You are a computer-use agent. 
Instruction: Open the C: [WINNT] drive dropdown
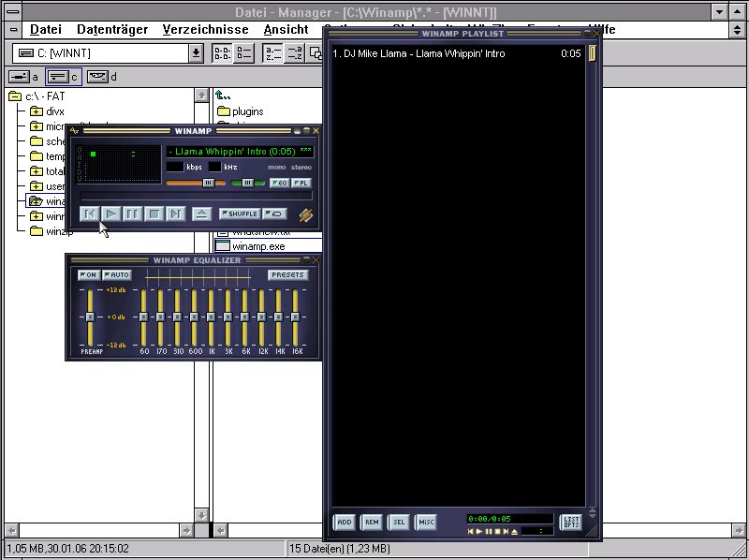point(196,53)
